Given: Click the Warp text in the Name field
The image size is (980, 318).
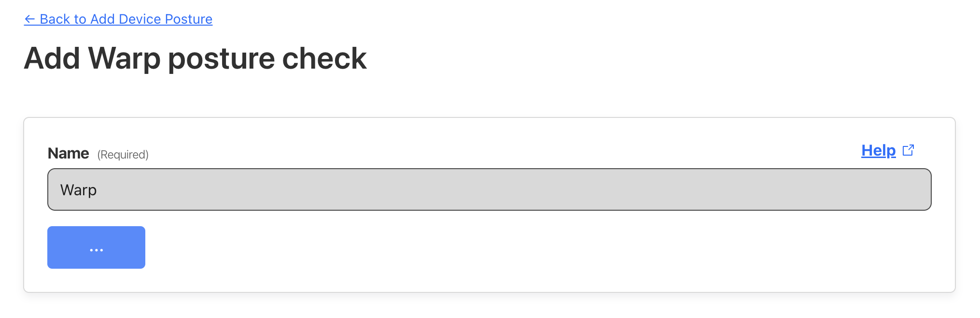Looking at the screenshot, I should click(78, 190).
